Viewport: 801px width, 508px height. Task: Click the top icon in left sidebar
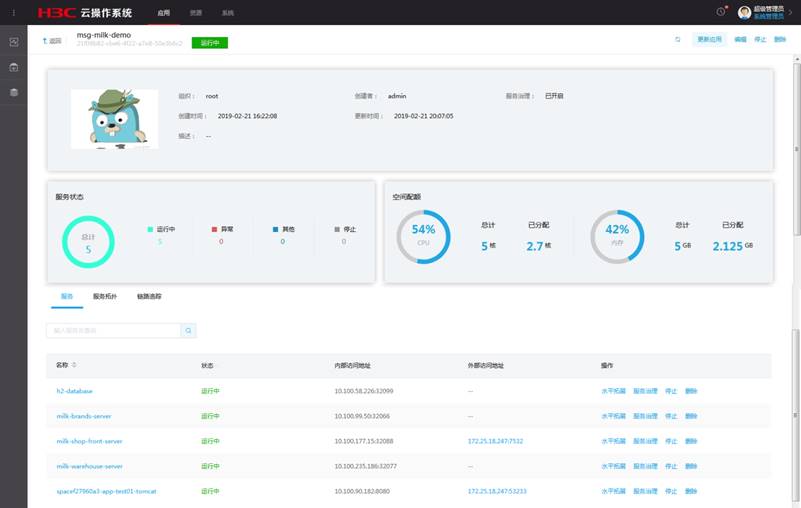(x=14, y=42)
